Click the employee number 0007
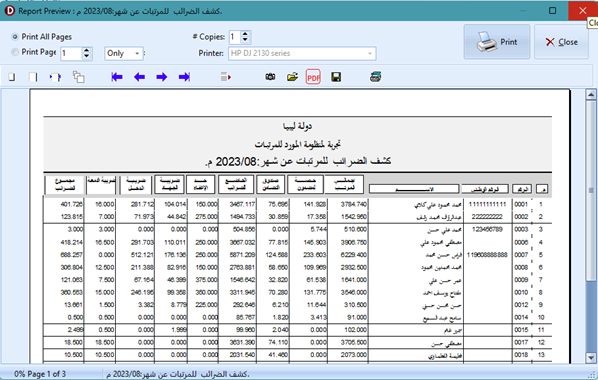The image size is (598, 380). (x=521, y=254)
